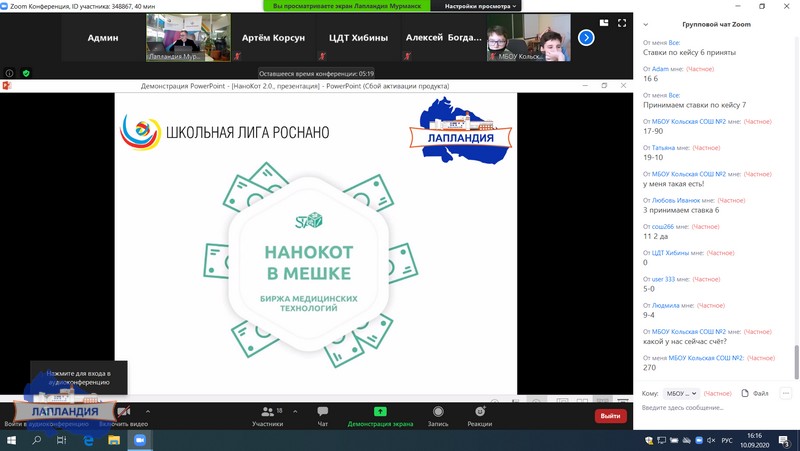This screenshot has height=451, width=800.
Task: Open notification center with 3 badge
Action: (784, 440)
